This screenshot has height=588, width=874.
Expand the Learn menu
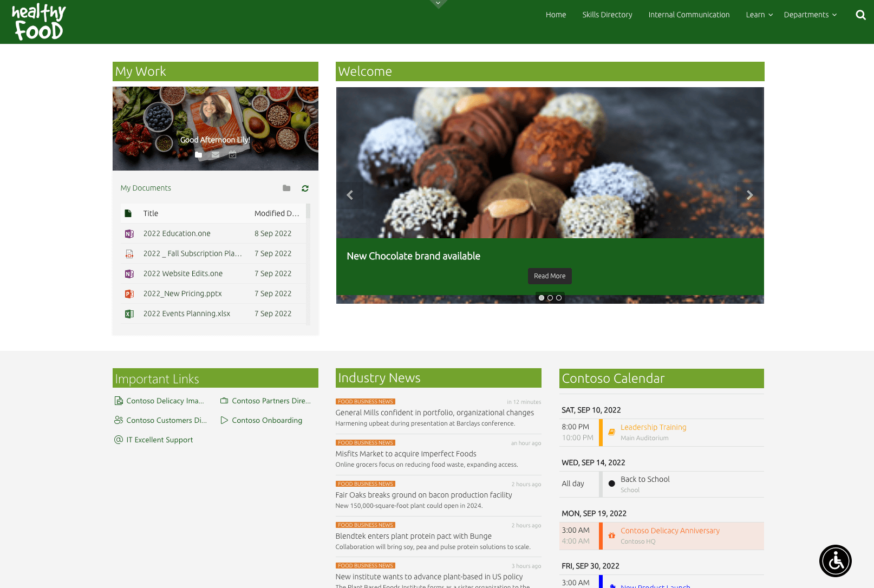click(x=759, y=15)
